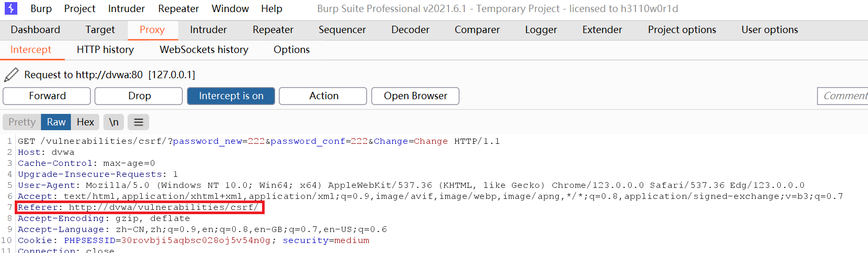This screenshot has width=868, height=253.
Task: Click into the Comment input field
Action: (843, 96)
